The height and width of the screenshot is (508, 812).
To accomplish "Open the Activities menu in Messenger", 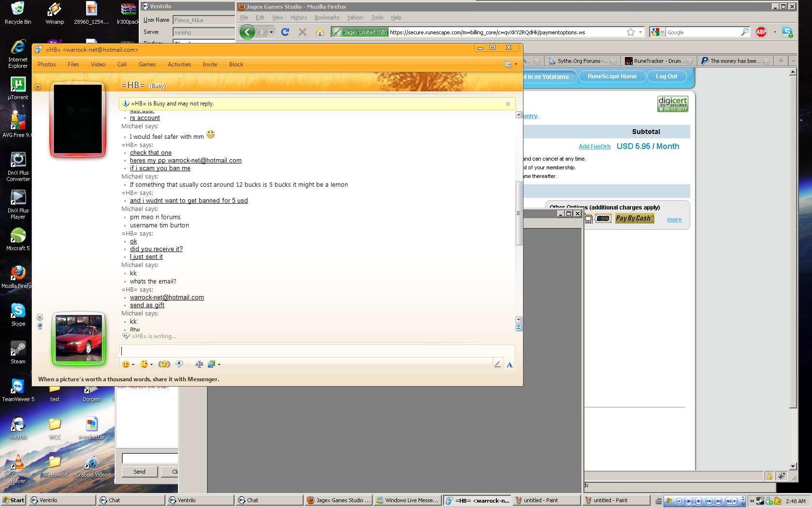I will click(179, 64).
